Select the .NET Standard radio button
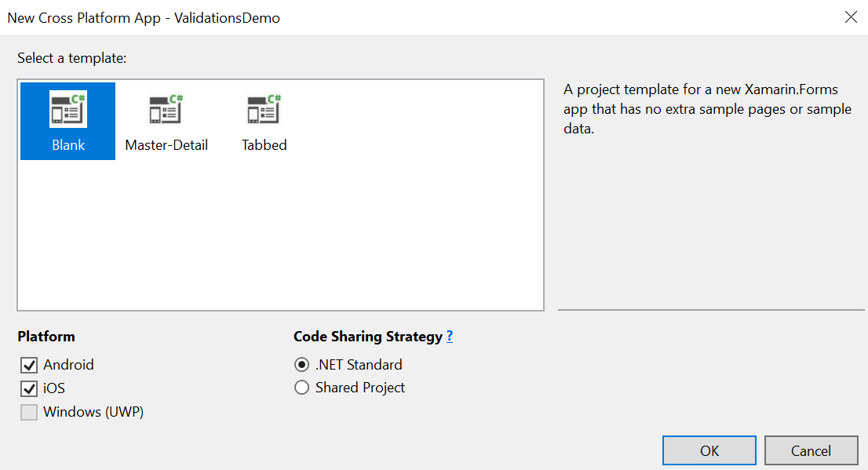Viewport: 868px width, 470px height. click(301, 364)
